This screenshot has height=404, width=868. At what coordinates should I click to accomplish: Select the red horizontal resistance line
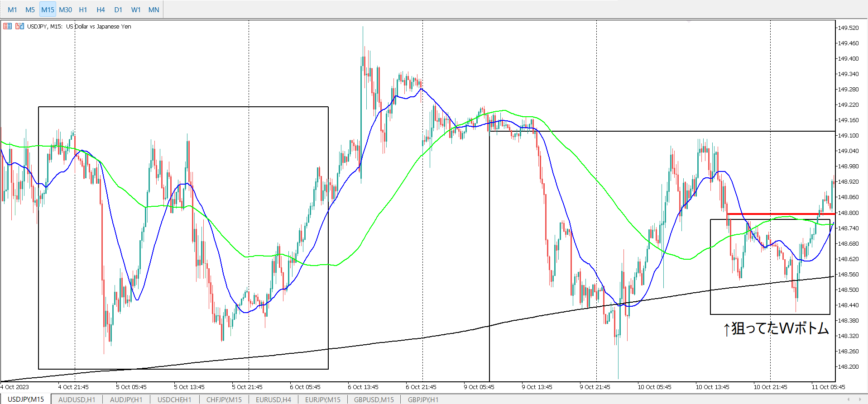tap(779, 214)
